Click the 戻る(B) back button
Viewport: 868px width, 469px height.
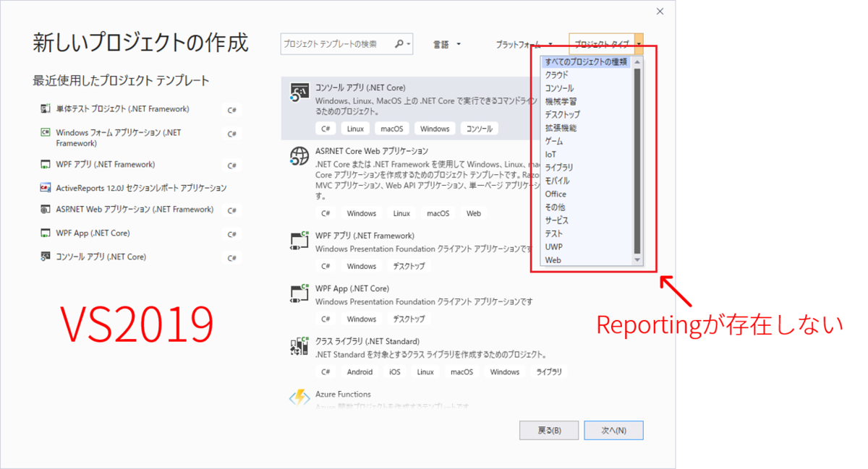click(549, 430)
